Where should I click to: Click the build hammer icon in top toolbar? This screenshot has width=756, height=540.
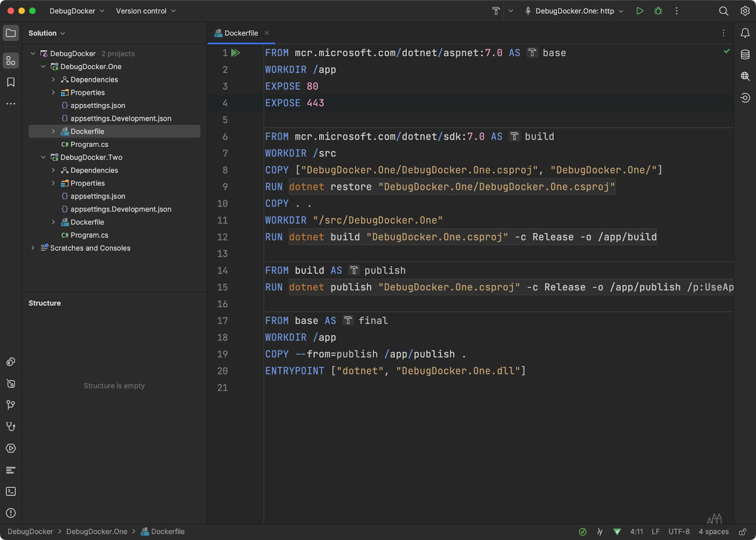[x=496, y=11]
